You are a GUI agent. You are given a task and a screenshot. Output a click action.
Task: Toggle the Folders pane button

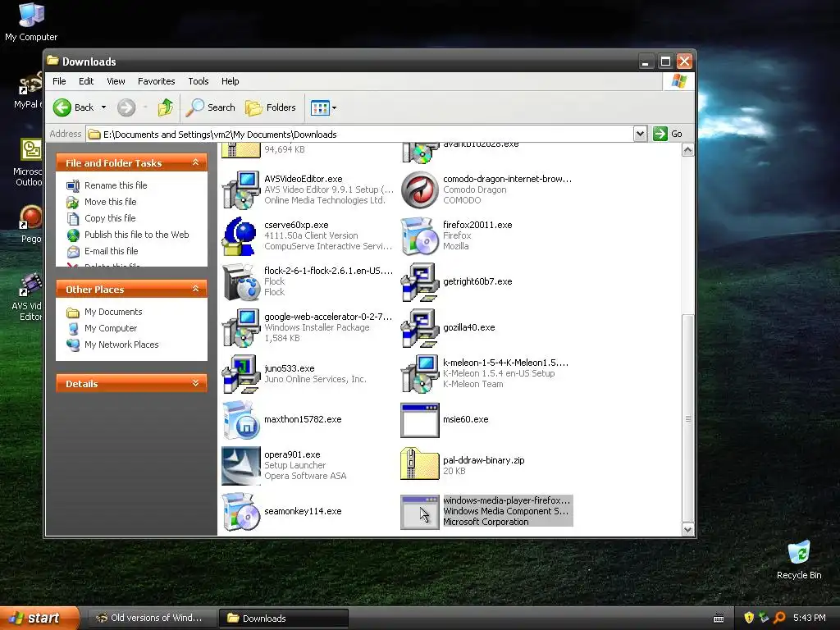[x=271, y=107]
